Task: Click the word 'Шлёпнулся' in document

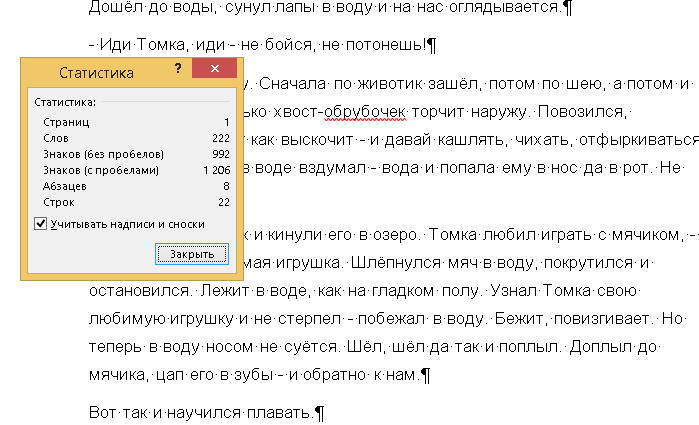Action: [395, 263]
